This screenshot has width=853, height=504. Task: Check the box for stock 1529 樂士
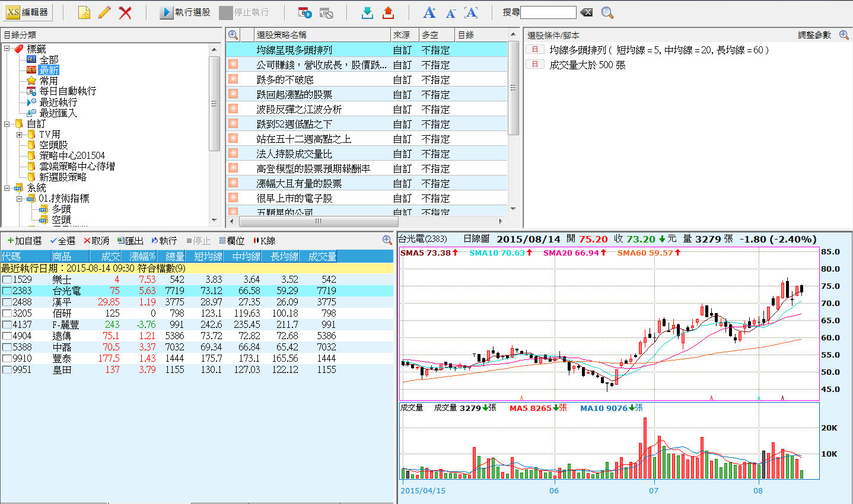7,279
